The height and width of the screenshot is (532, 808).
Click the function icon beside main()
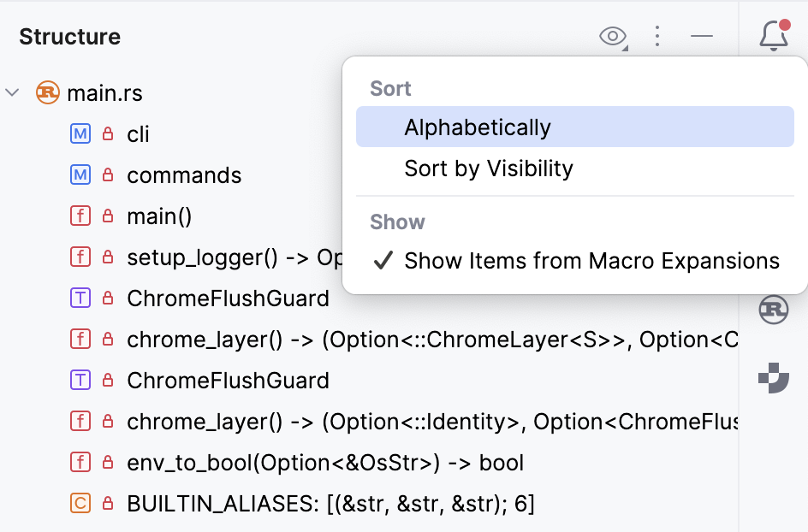[80, 216]
